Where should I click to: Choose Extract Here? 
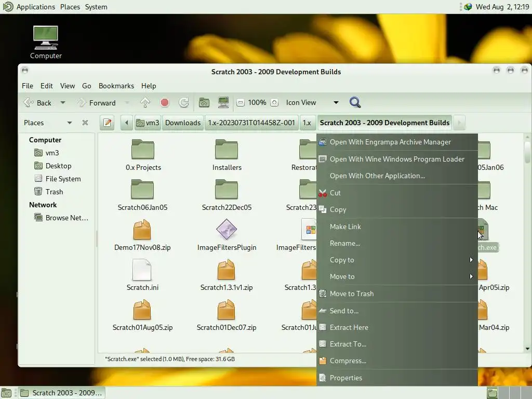[397, 327]
